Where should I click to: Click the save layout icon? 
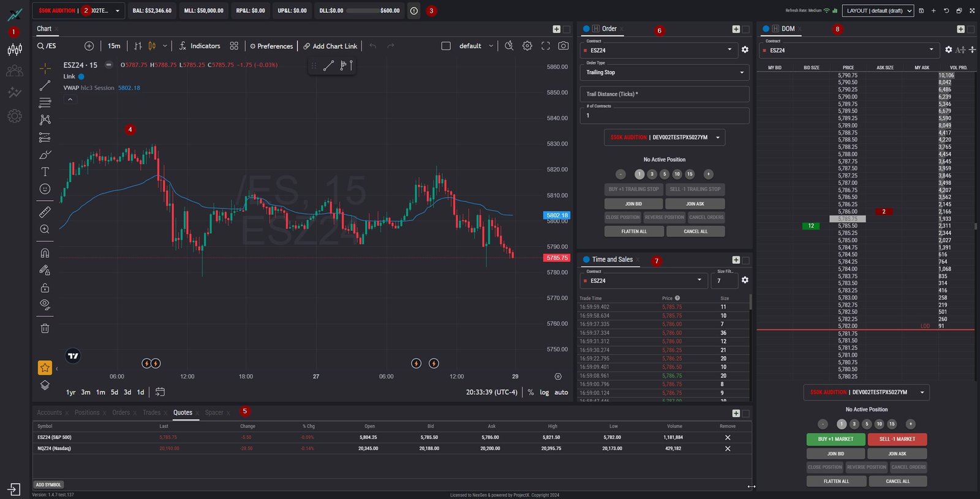(x=921, y=10)
